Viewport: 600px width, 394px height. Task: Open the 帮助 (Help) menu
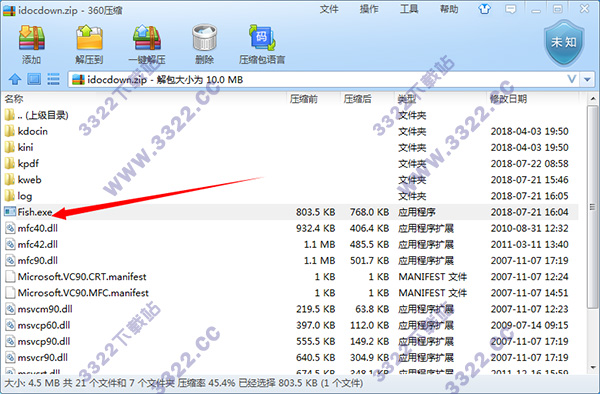coord(449,9)
